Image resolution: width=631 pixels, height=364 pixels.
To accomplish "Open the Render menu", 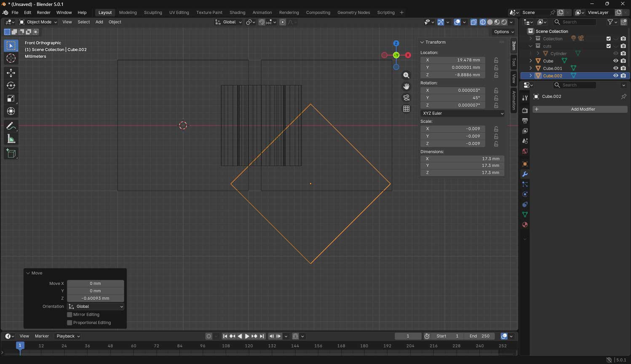I will click(x=43, y=13).
